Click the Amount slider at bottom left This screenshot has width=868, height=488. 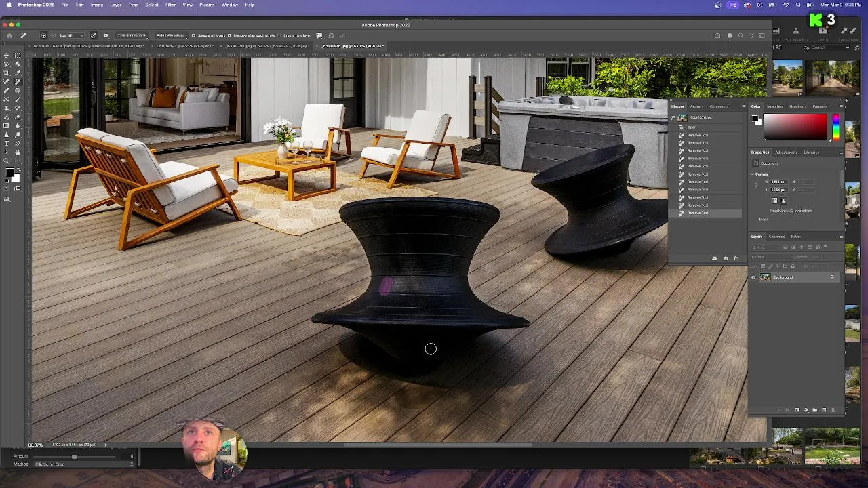point(74,456)
